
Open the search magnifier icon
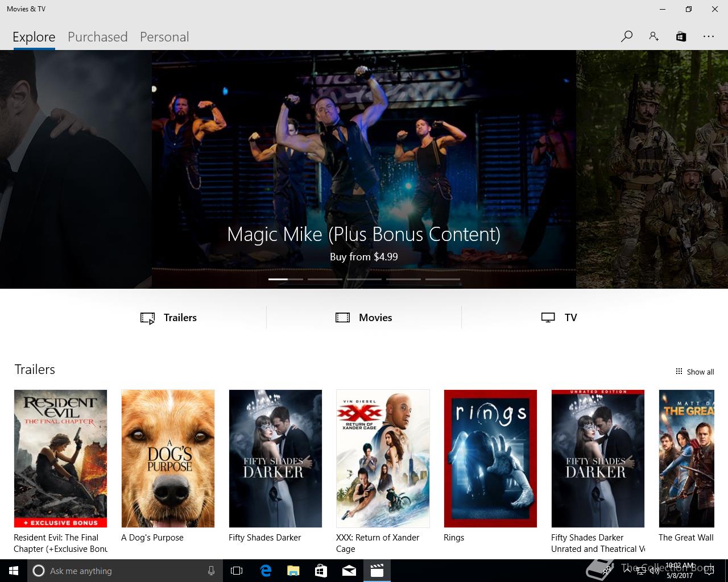[x=627, y=36]
